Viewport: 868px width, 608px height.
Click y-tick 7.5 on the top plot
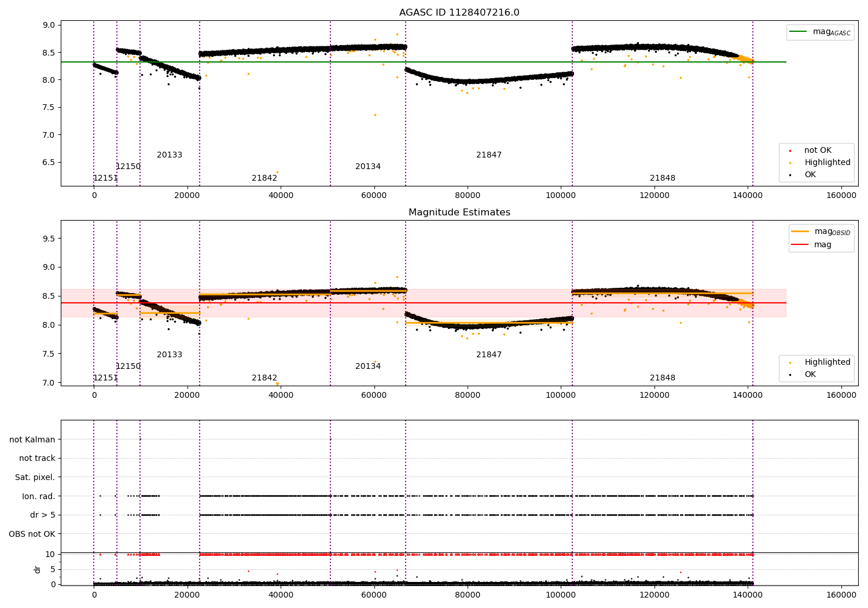coord(49,107)
